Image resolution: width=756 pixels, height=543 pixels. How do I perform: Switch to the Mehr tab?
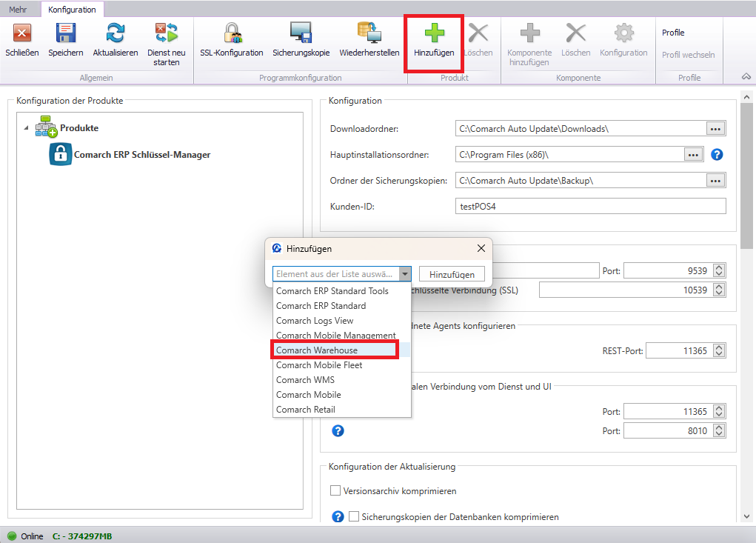(x=18, y=9)
